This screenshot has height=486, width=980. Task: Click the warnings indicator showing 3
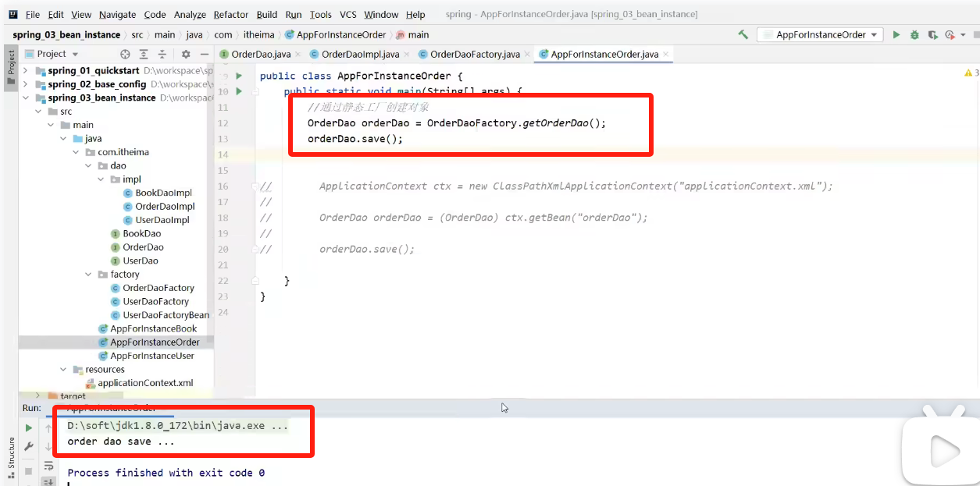971,73
